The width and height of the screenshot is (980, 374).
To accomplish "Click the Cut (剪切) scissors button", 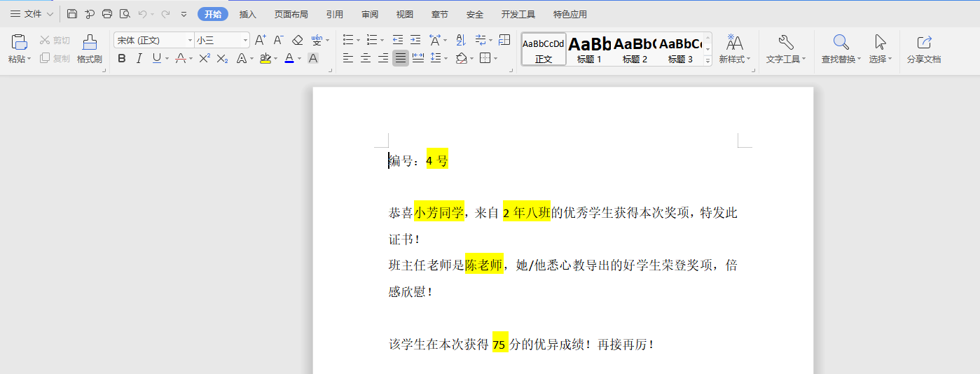I will (x=55, y=41).
